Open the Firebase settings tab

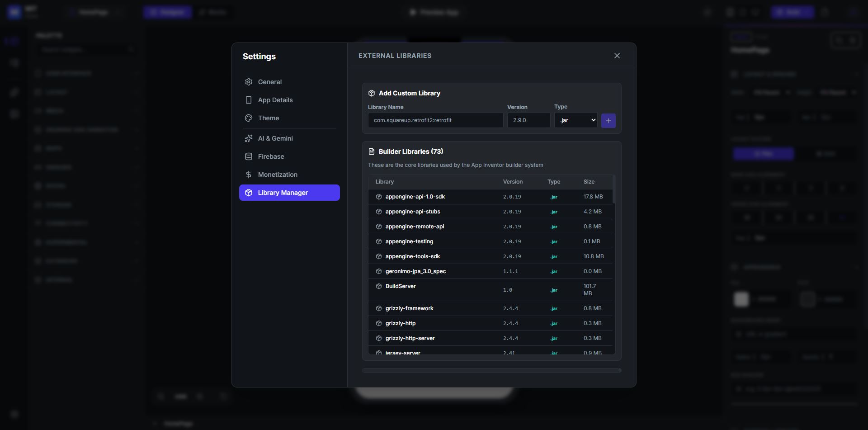pyautogui.click(x=271, y=156)
